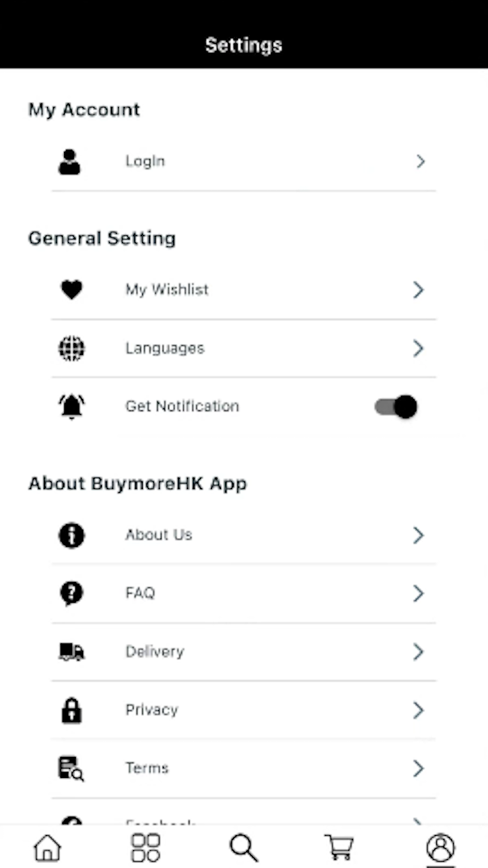Select the question mark icon for FAQ

click(x=71, y=593)
